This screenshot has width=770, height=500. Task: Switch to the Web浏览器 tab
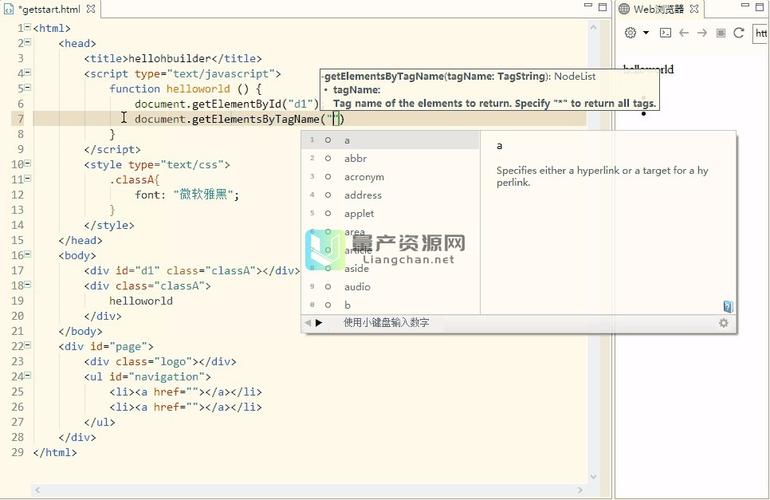click(658, 9)
